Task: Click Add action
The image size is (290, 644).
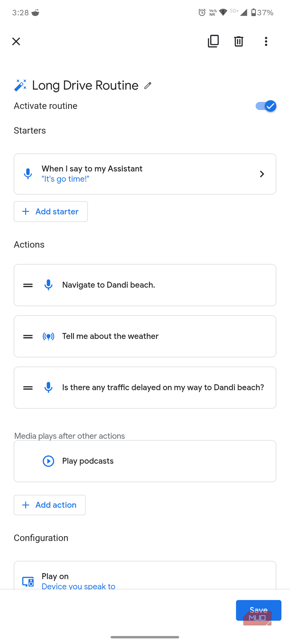Action: pyautogui.click(x=49, y=505)
